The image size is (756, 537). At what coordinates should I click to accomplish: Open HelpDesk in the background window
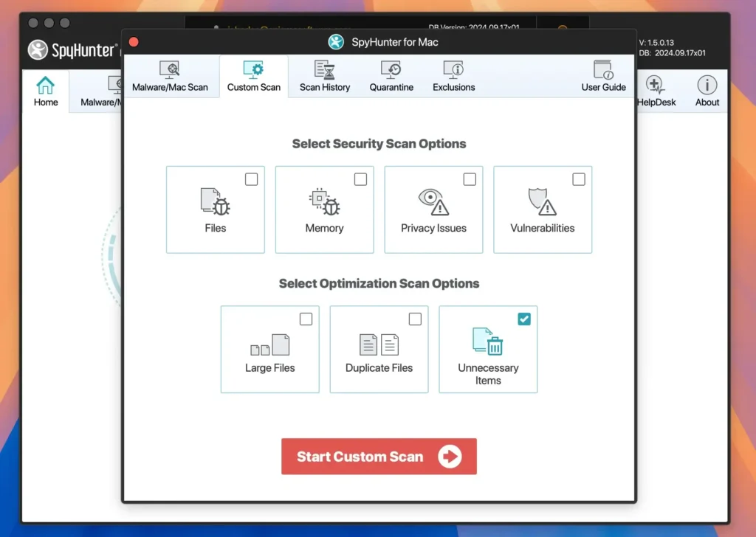(x=656, y=91)
